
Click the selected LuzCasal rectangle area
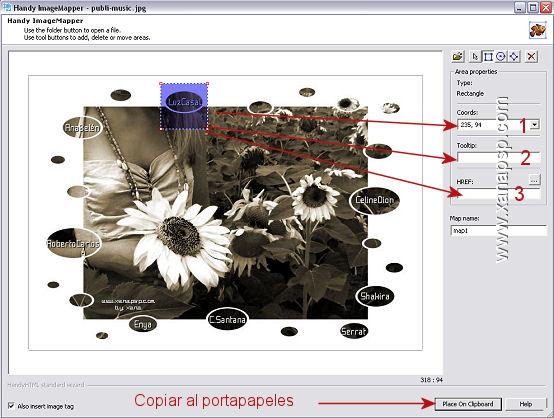(x=184, y=106)
